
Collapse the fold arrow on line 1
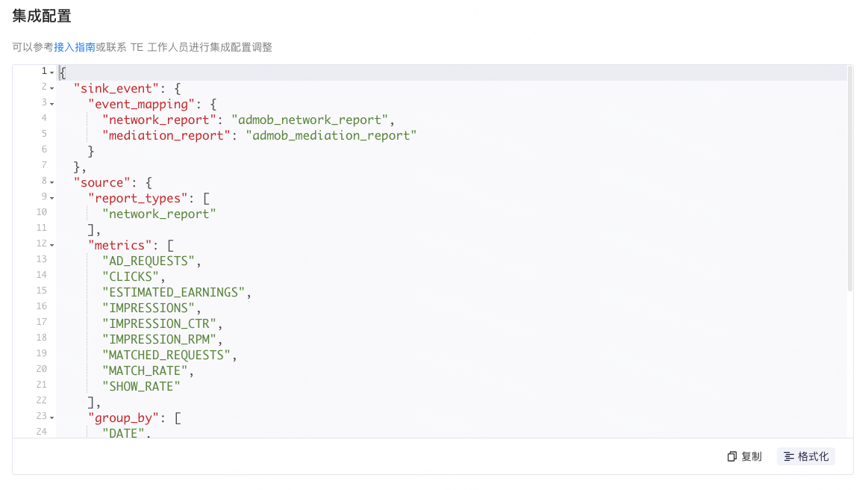click(51, 72)
